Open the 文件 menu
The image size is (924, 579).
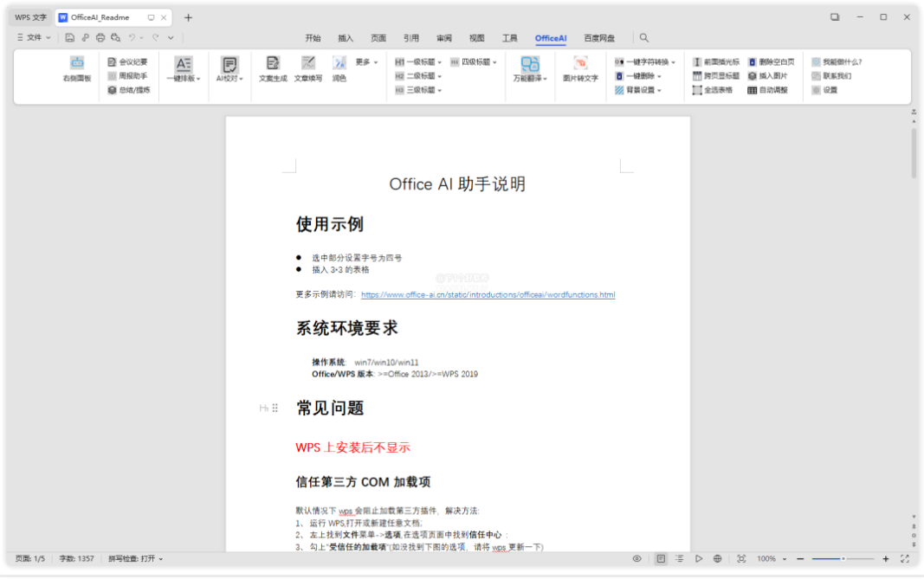34,38
